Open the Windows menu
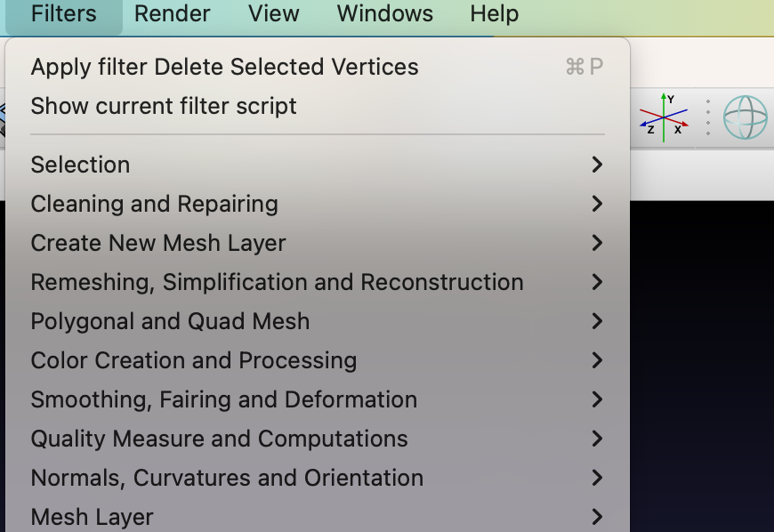The image size is (774, 532). [x=384, y=14]
